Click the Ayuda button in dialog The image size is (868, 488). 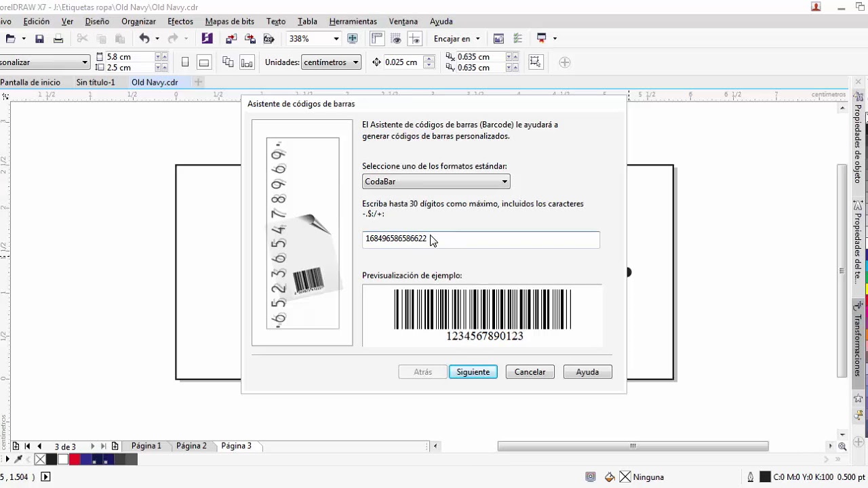pyautogui.click(x=587, y=372)
